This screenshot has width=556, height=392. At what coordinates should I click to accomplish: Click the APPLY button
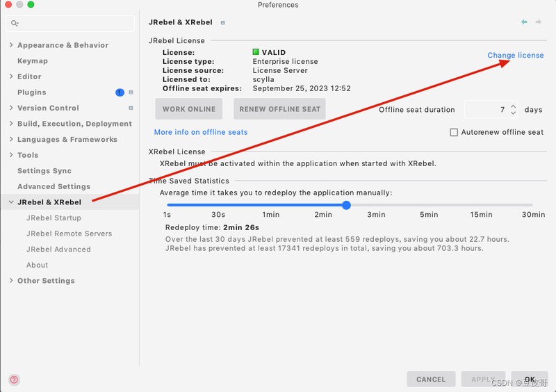point(483,379)
